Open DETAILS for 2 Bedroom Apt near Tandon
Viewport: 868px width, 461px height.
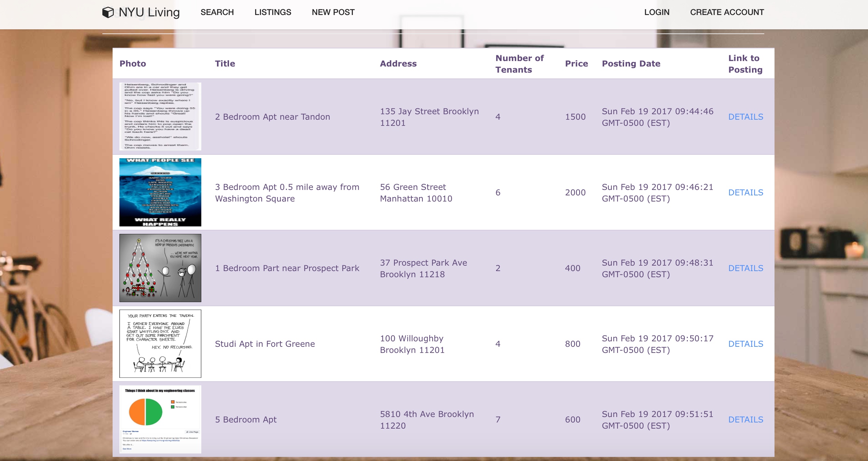coord(746,117)
